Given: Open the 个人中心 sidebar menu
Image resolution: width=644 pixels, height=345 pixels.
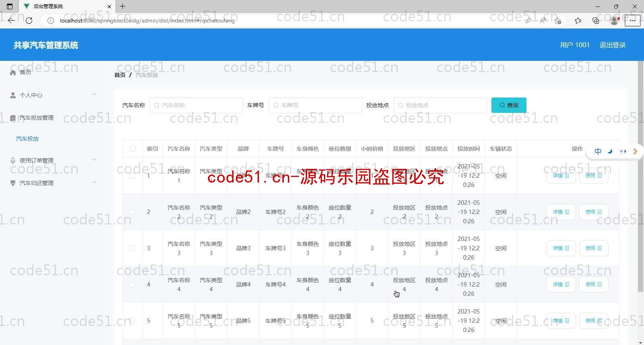Looking at the screenshot, I should click(52, 95).
